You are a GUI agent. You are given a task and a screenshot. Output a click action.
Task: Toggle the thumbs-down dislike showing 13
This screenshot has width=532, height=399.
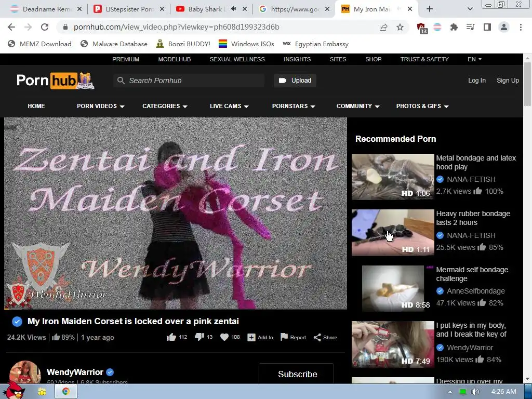tap(199, 337)
